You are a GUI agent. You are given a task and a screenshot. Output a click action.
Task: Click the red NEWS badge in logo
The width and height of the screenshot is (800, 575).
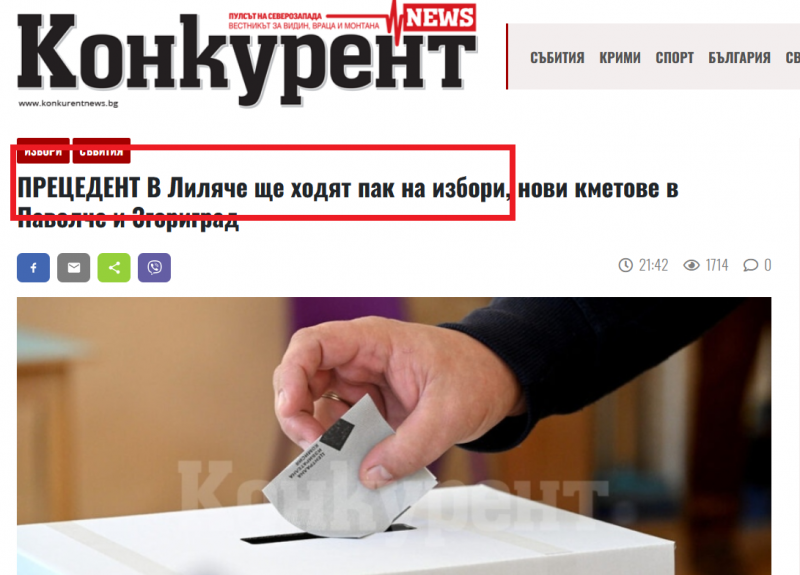click(440, 18)
